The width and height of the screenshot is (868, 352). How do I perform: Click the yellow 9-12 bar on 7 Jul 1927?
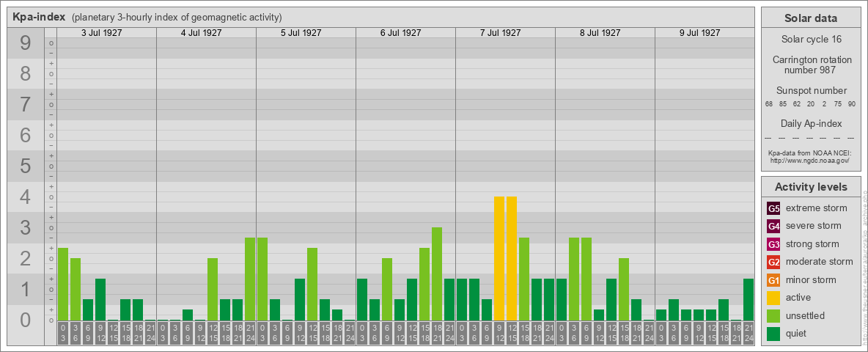[x=499, y=258]
